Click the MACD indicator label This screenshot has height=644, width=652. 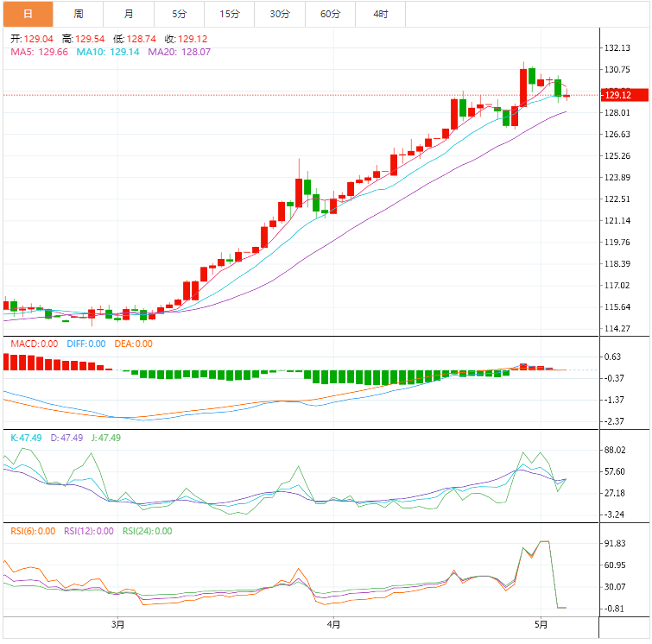(x=34, y=344)
